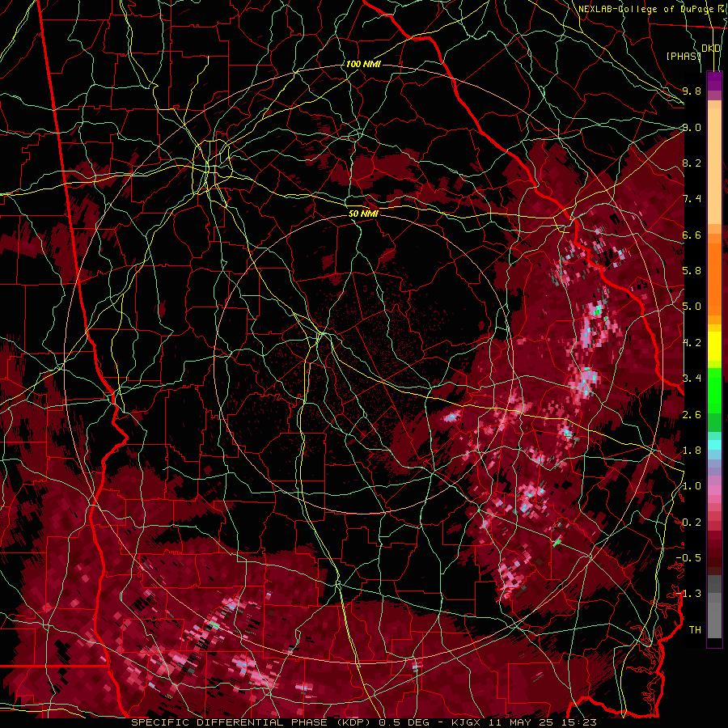This screenshot has width=728, height=728.
Task: Select the cyan segment of the color bar
Action: point(714,445)
